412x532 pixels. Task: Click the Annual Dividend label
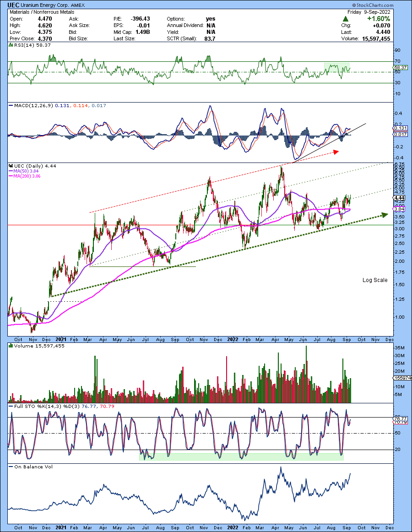[185, 26]
